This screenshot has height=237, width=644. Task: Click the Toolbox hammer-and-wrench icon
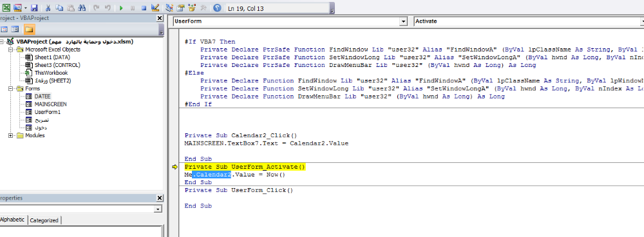(x=203, y=8)
